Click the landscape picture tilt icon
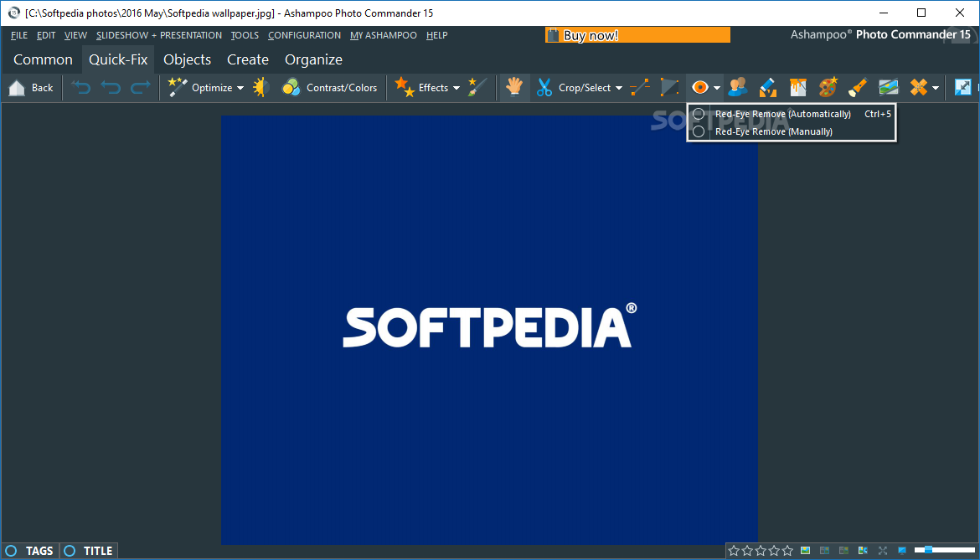Viewport: 980px width, 560px height. click(x=888, y=87)
